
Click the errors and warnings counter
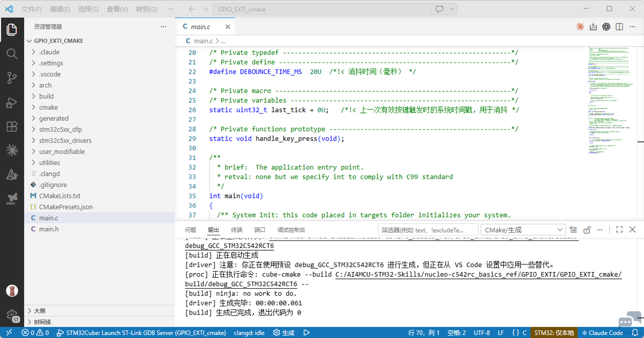[35, 333]
